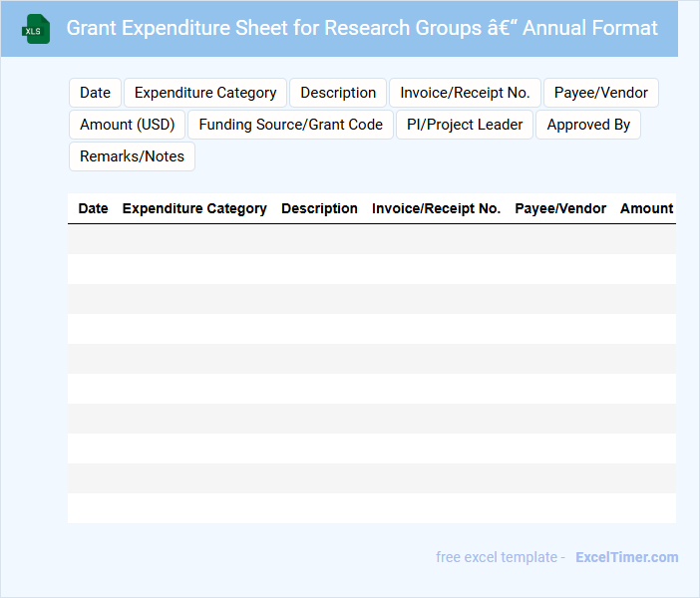This screenshot has width=700, height=598.
Task: Click the Date column header in table
Action: point(93,208)
